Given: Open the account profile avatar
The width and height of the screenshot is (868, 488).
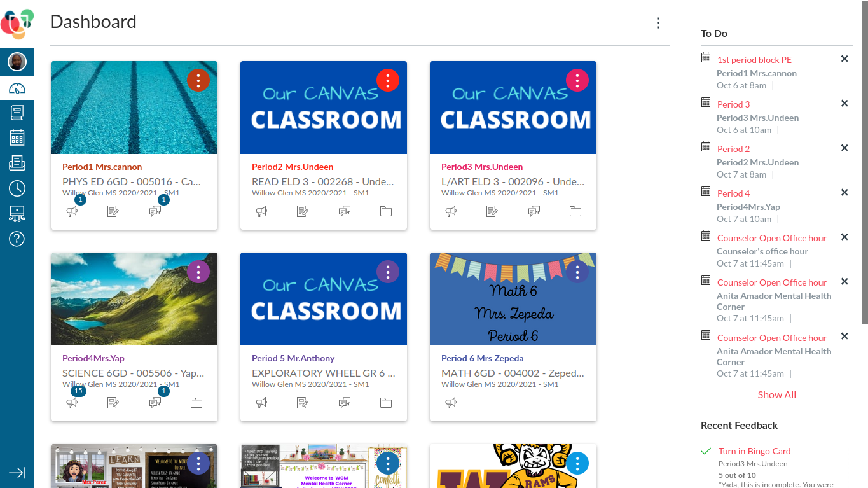Looking at the screenshot, I should pos(17,62).
